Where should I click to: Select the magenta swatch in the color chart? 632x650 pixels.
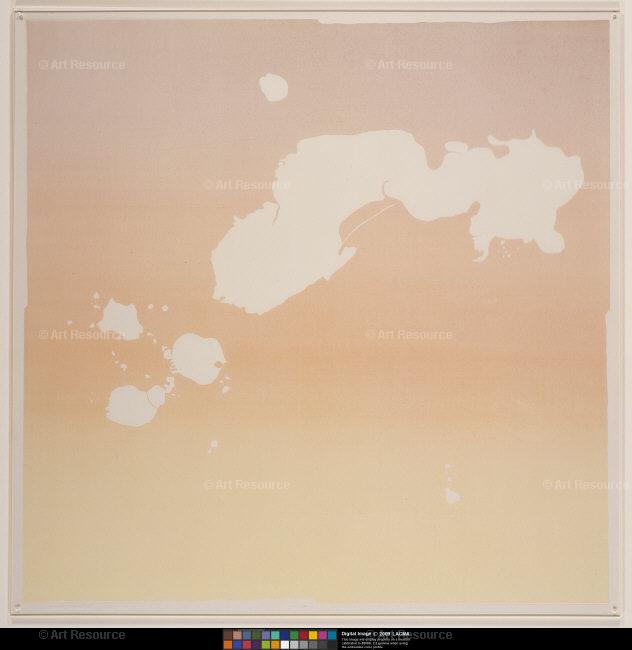(322, 635)
